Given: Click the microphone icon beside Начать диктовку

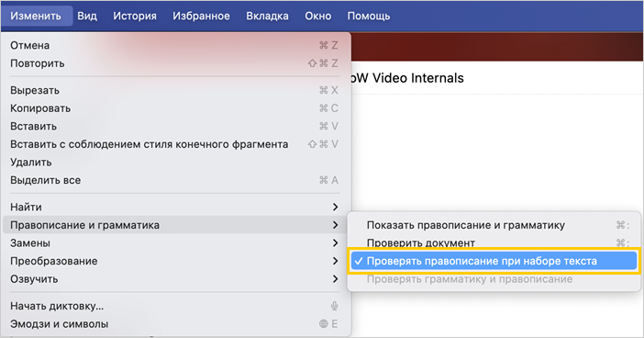Looking at the screenshot, I should pos(334,306).
